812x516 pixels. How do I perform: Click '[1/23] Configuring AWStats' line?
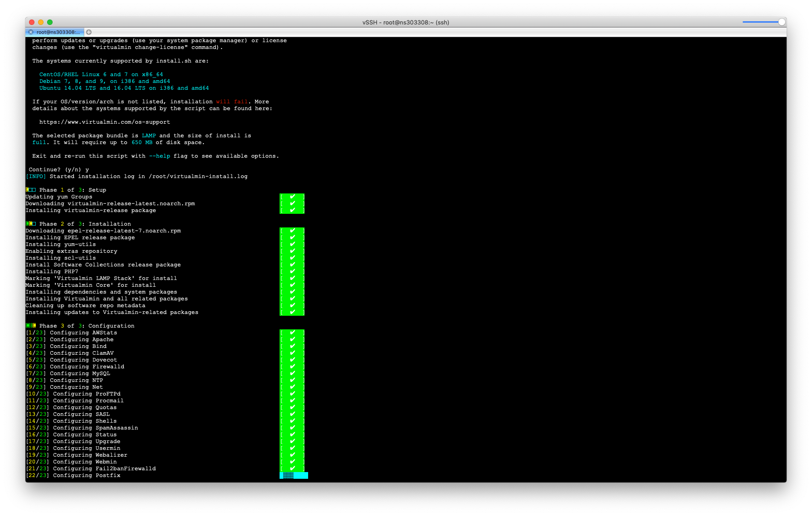tap(72, 333)
